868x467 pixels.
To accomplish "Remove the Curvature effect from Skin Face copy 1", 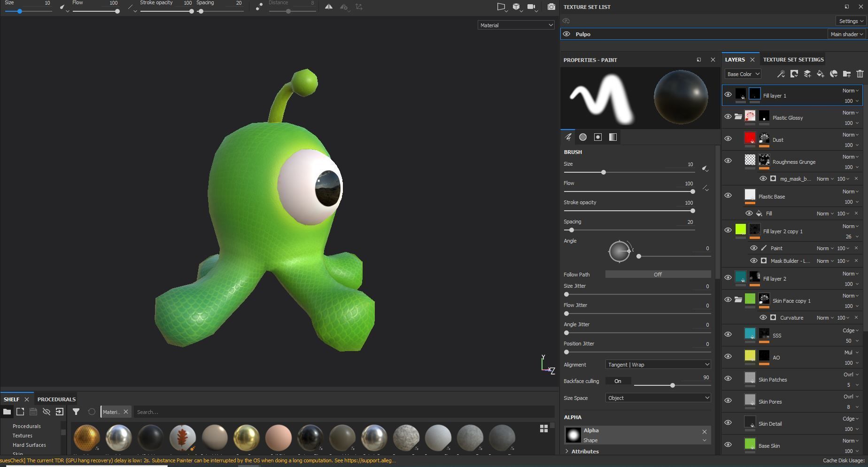I will (856, 317).
